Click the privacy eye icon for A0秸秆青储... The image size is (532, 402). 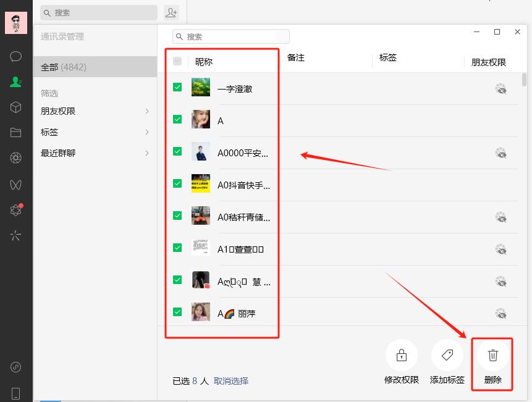click(500, 217)
